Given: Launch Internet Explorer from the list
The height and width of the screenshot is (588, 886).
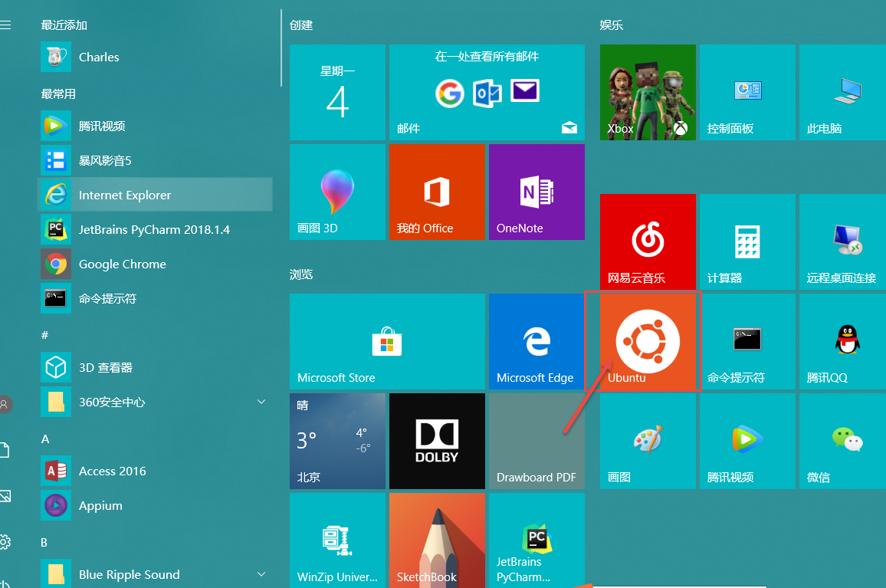Looking at the screenshot, I should pos(156,195).
